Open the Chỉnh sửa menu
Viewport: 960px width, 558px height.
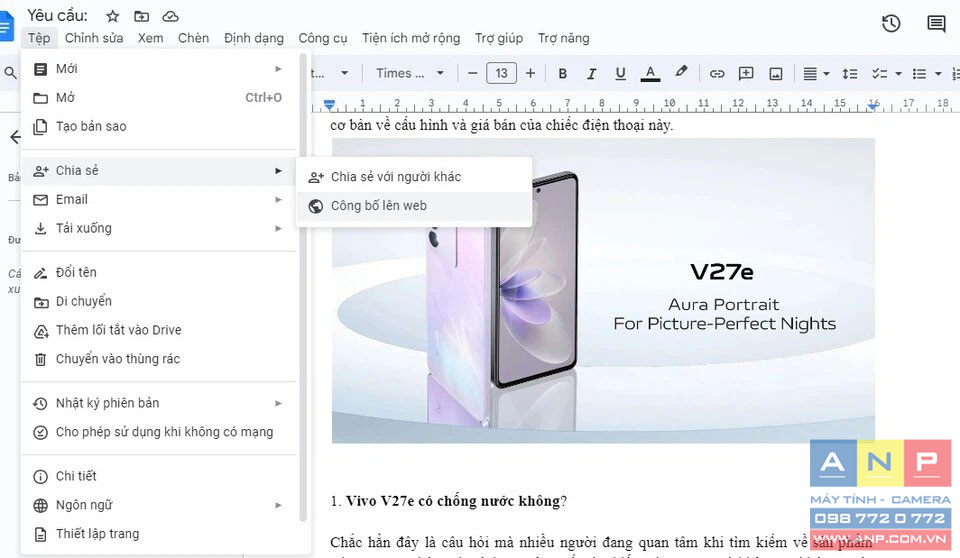click(94, 38)
